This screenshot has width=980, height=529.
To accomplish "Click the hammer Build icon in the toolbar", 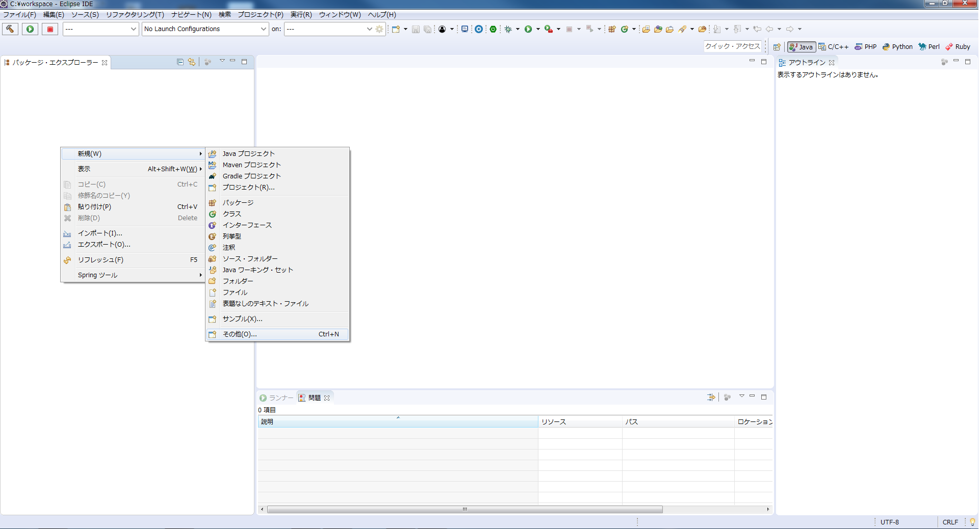I will [10, 29].
